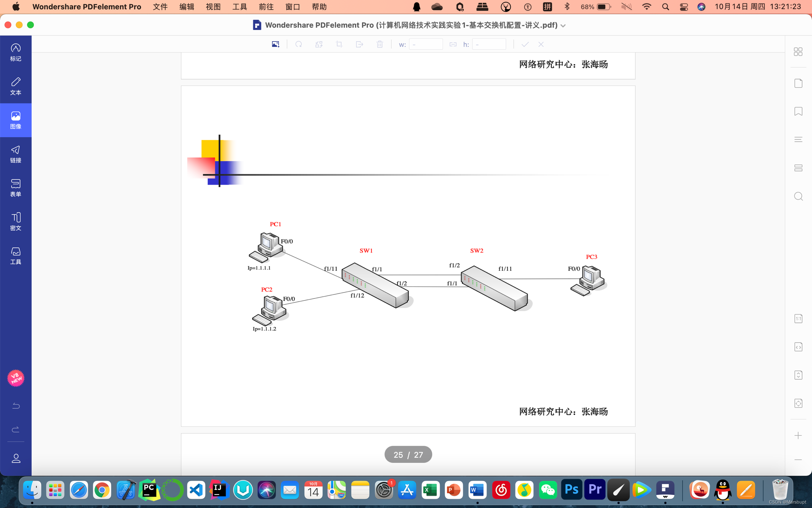The height and width of the screenshot is (508, 812).
Task: Click the rotate image toolbar icon
Action: [x=299, y=44]
